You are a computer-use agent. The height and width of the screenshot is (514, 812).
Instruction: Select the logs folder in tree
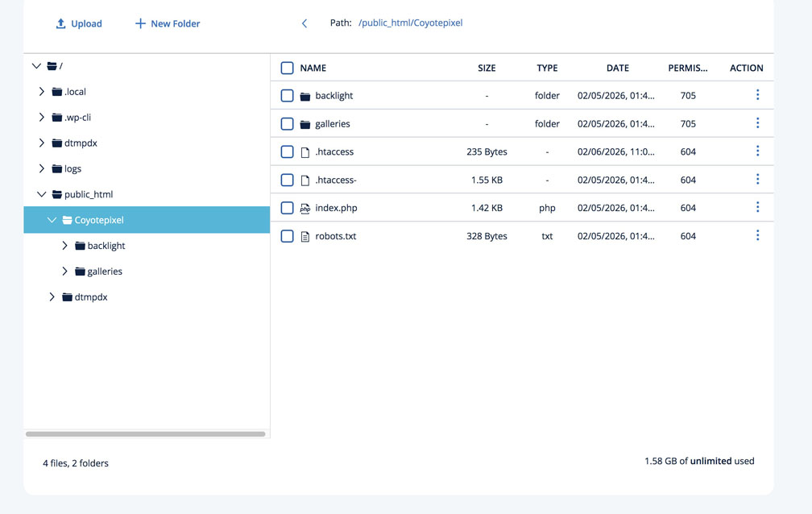pyautogui.click(x=72, y=169)
